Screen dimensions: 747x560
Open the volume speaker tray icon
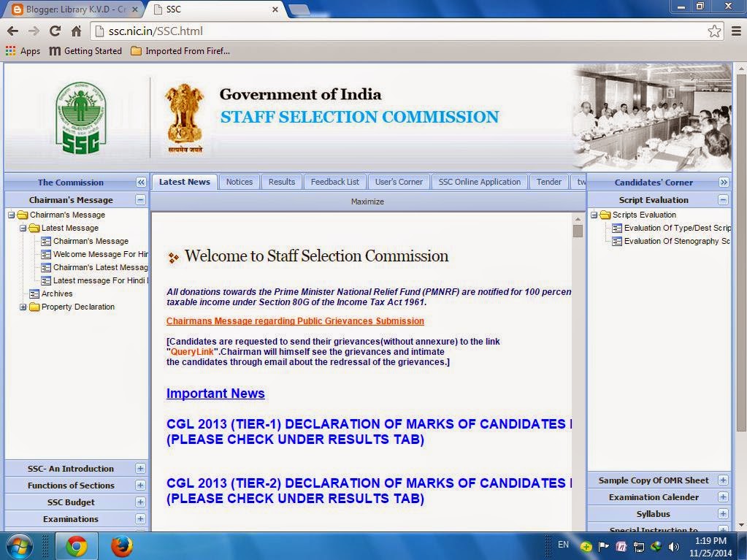pos(673,547)
